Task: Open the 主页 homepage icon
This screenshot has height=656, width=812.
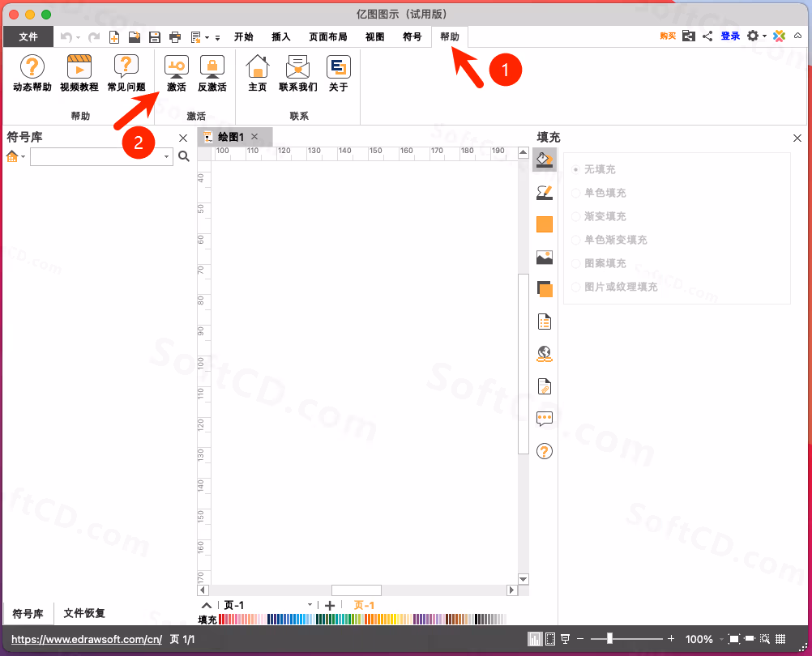Action: tap(258, 74)
